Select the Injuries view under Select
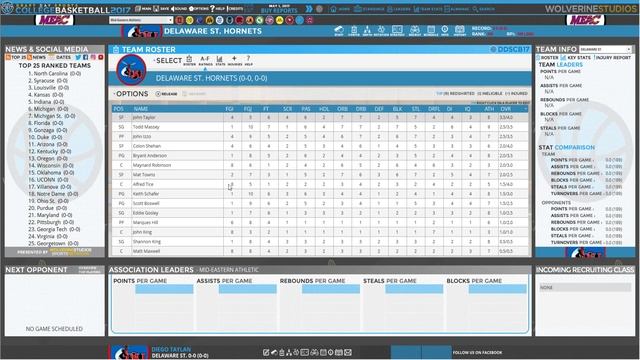640x360 pixels. point(234,60)
